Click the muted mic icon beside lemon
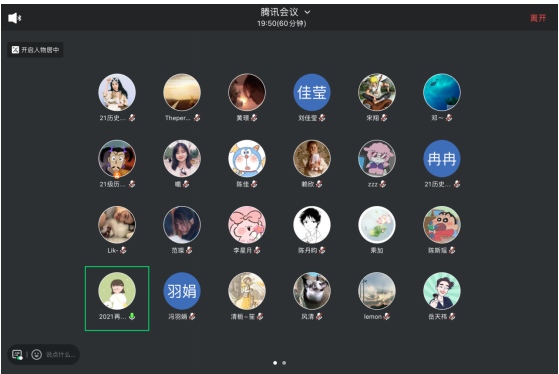The width and height of the screenshot is (559, 374). pos(386,316)
